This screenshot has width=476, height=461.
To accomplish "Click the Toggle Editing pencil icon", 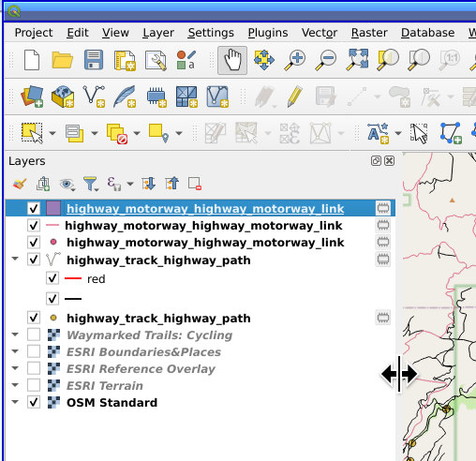I will click(x=294, y=97).
